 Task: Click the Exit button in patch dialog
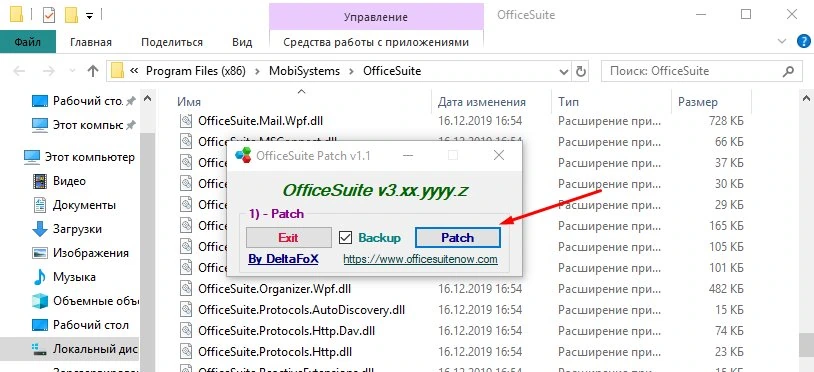point(288,238)
